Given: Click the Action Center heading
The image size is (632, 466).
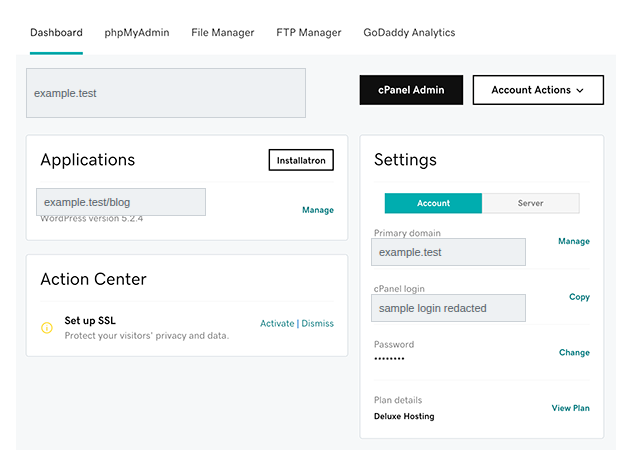Looking at the screenshot, I should point(94,279).
